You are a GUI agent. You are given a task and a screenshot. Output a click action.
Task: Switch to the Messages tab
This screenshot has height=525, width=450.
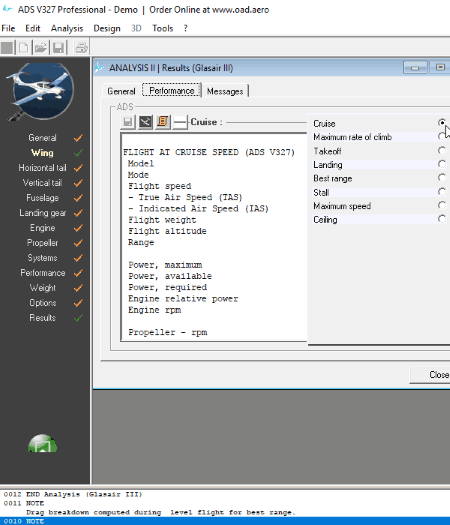pyautogui.click(x=225, y=91)
